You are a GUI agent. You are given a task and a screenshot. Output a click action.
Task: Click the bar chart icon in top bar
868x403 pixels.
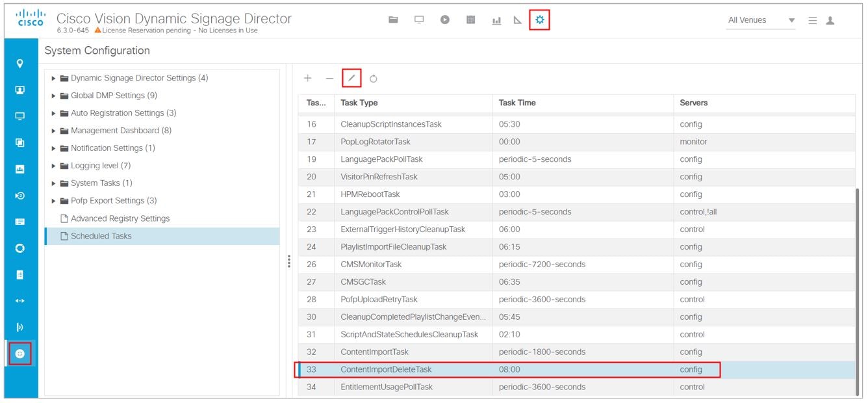point(496,21)
